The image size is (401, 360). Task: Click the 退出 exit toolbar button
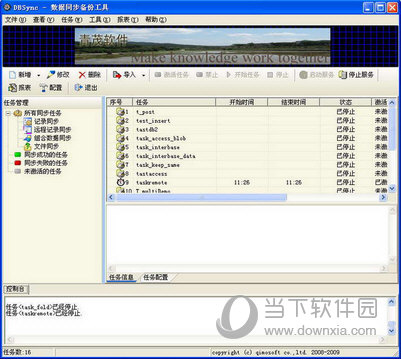click(x=86, y=88)
